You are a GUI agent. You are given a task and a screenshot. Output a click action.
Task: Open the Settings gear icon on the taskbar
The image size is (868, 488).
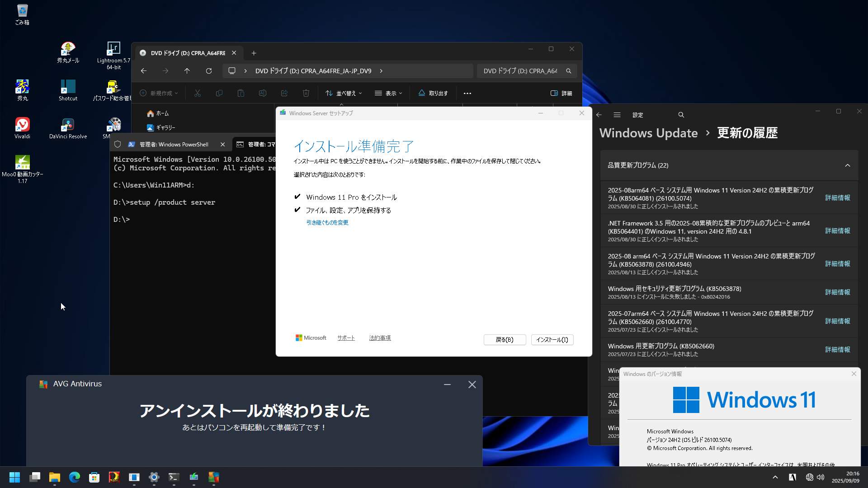[x=154, y=477]
